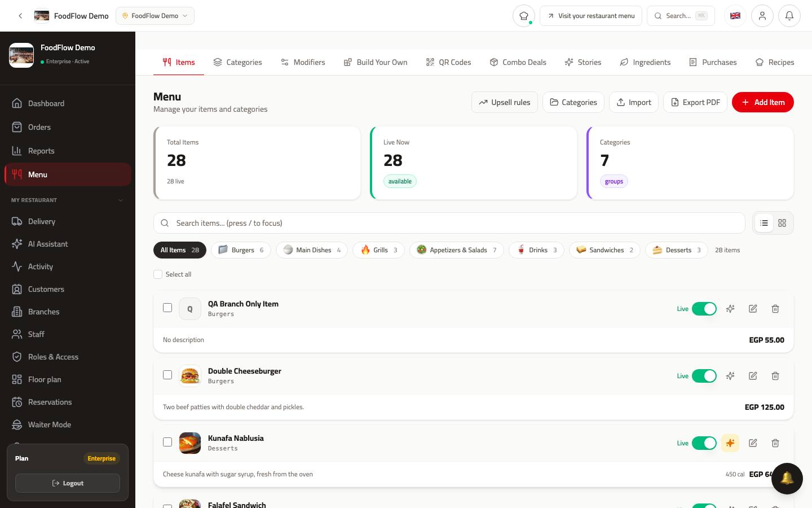Toggle Live switch for Double Cheeseburger
Screen dimensions: 812x508
click(x=704, y=376)
